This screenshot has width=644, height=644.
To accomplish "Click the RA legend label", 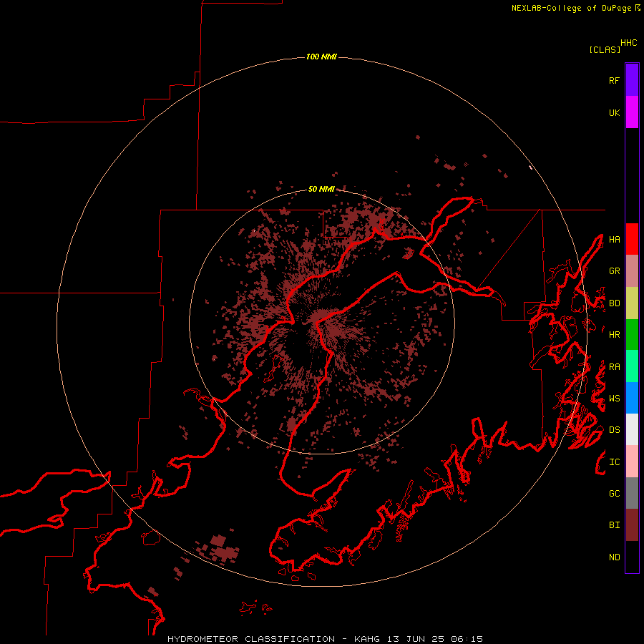I will pos(614,367).
